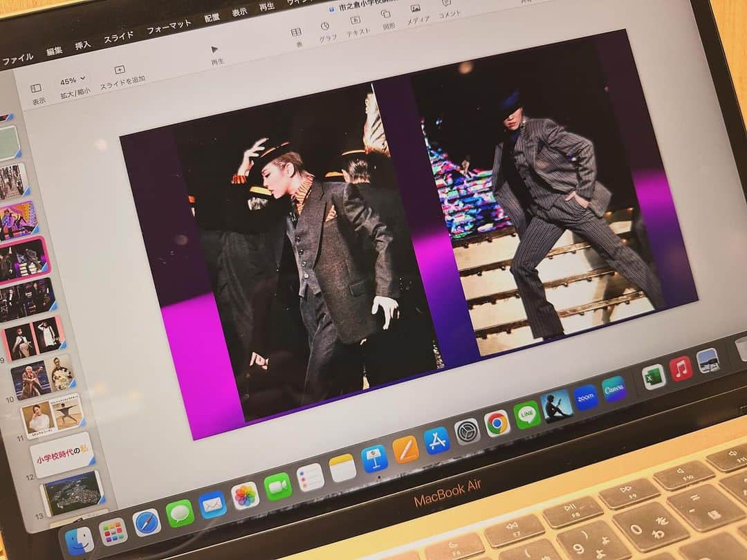Viewport: 747px width, 560px height.
Task: Select the 小学校時代の私 slide thumbnail
Action: pos(62,455)
